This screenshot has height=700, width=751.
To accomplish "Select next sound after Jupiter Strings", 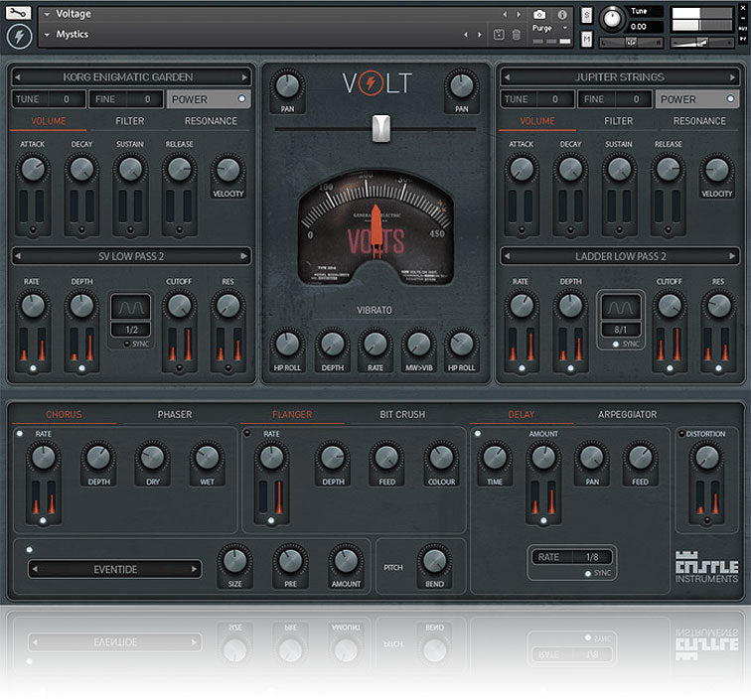I will [x=733, y=77].
